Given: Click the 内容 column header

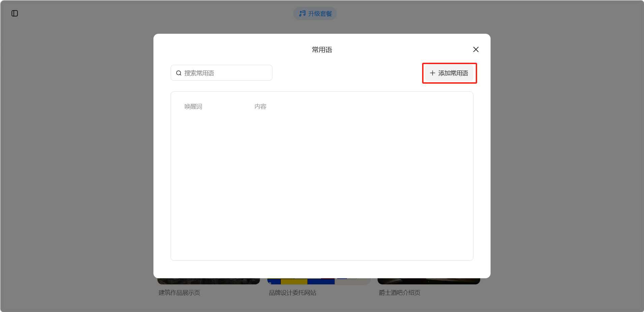Looking at the screenshot, I should (260, 107).
